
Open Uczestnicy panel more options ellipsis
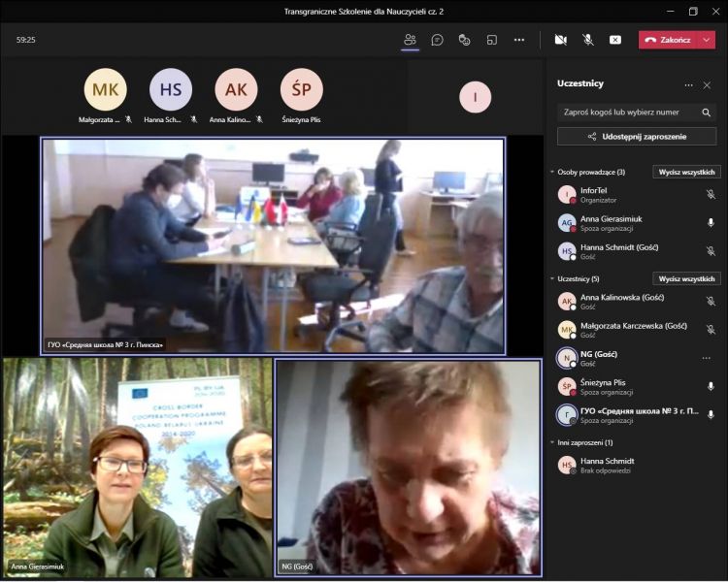tap(688, 84)
